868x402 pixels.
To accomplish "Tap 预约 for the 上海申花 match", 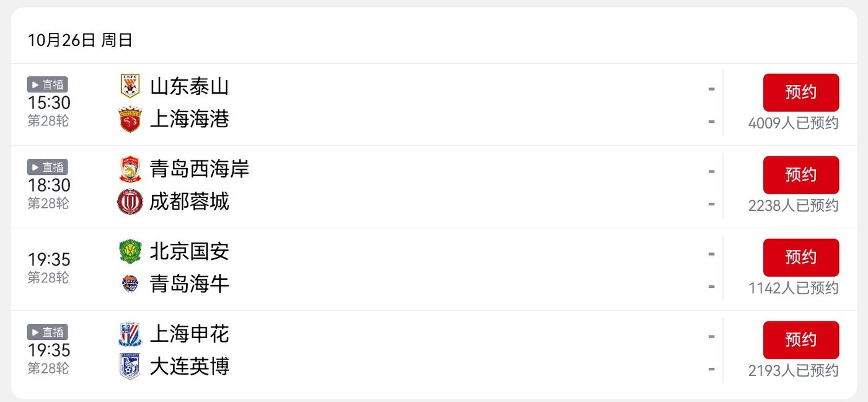I will point(800,340).
